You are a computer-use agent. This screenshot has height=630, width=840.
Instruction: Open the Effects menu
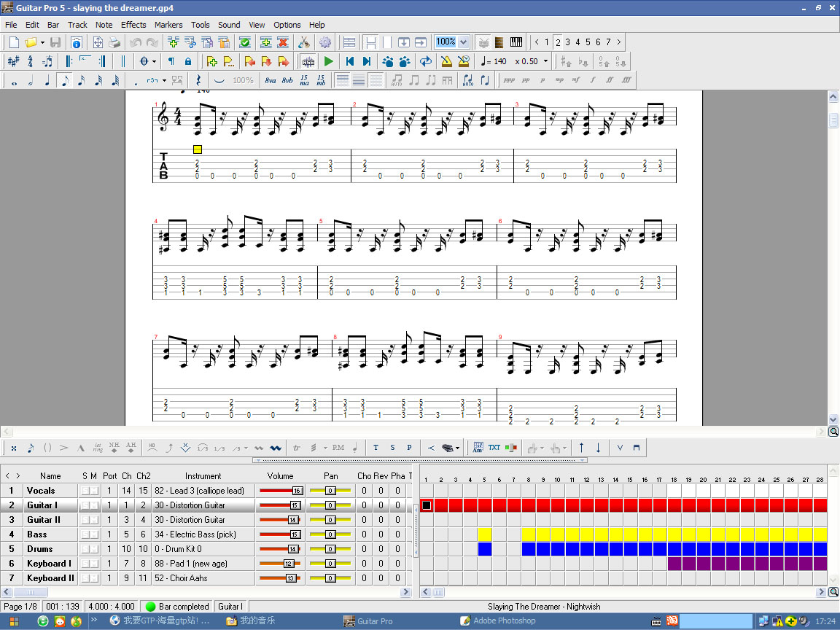click(133, 25)
